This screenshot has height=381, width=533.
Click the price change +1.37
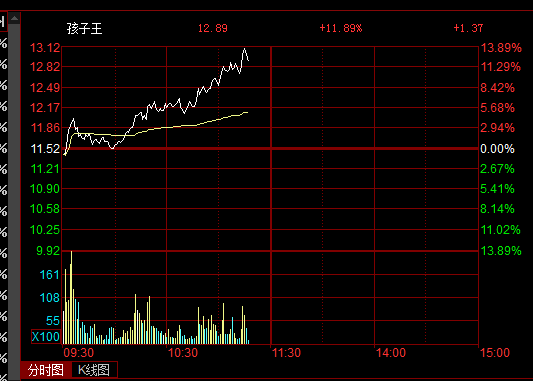pos(468,28)
